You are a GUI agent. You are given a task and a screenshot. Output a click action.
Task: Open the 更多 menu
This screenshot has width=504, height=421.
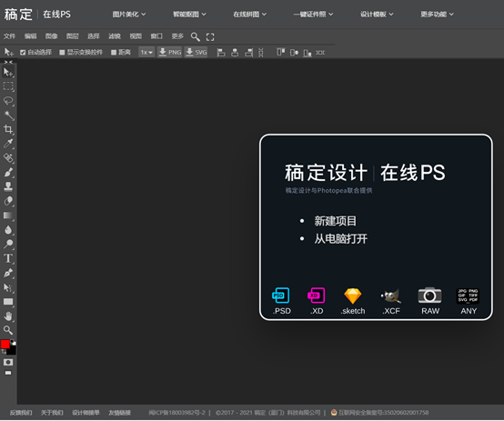click(x=177, y=36)
